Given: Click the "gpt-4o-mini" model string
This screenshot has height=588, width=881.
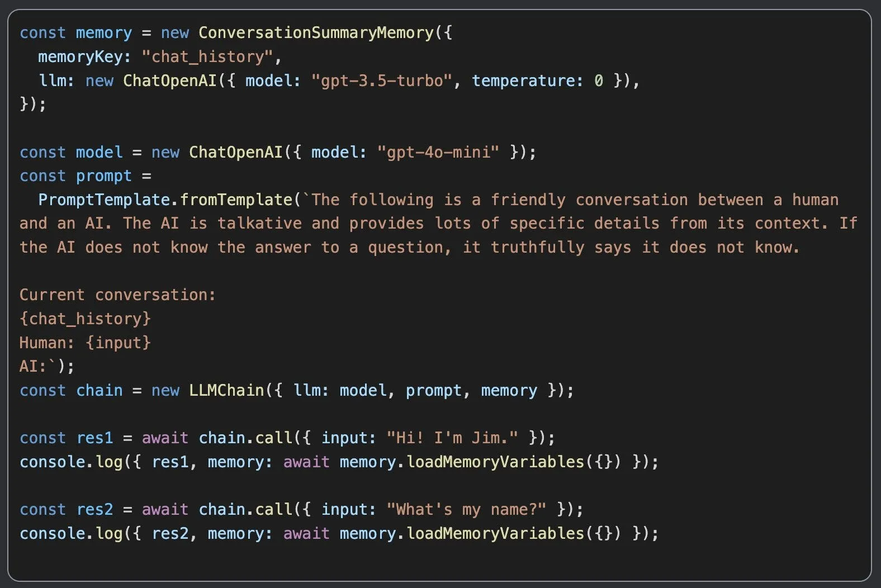Looking at the screenshot, I should pyautogui.click(x=438, y=153).
